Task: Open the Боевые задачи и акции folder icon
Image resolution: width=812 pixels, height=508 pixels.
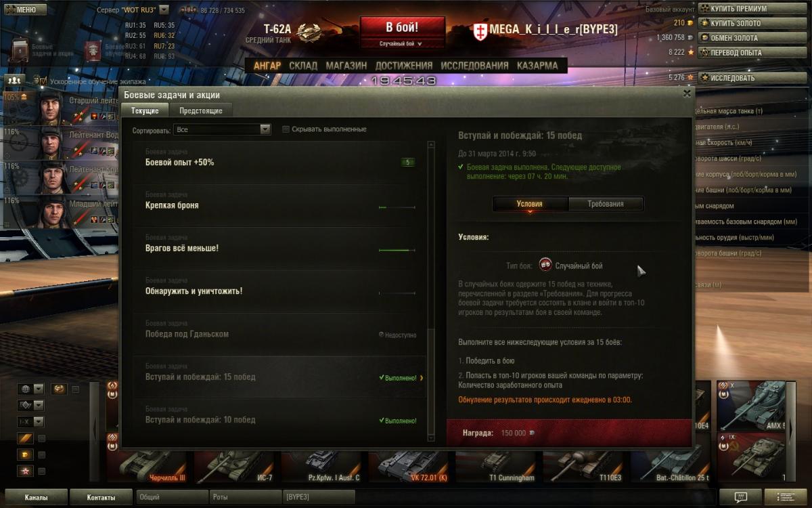Action: coord(20,51)
